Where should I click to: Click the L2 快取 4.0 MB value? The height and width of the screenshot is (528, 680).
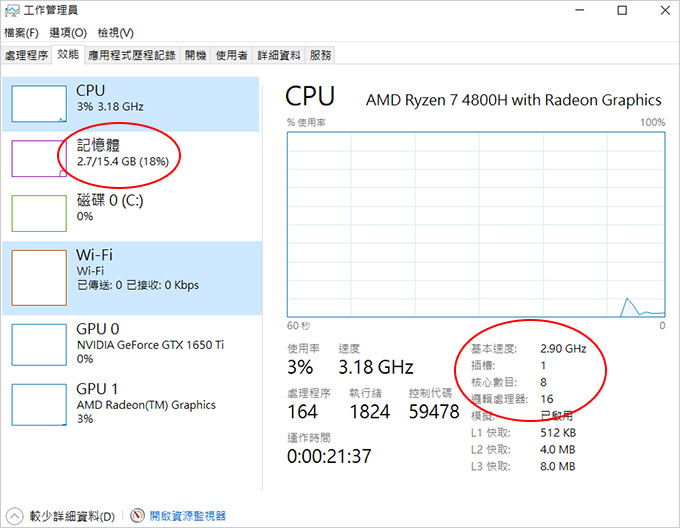click(558, 450)
